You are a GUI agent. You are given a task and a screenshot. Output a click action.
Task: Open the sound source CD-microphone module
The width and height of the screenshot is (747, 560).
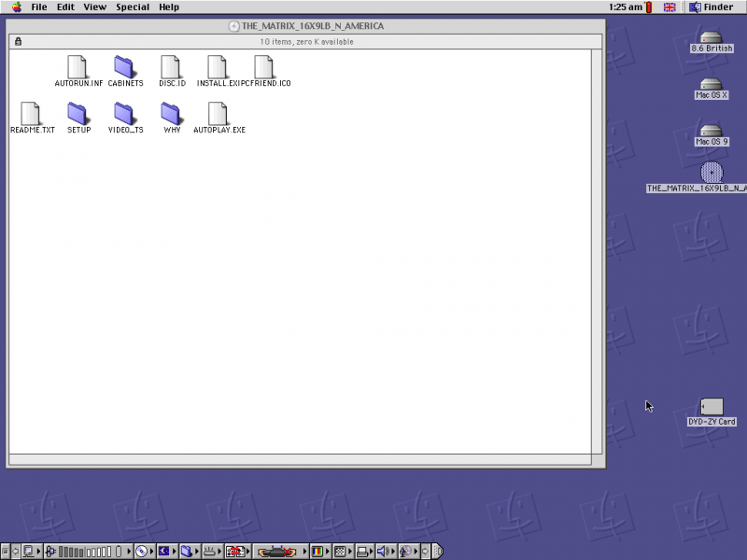pos(408,552)
